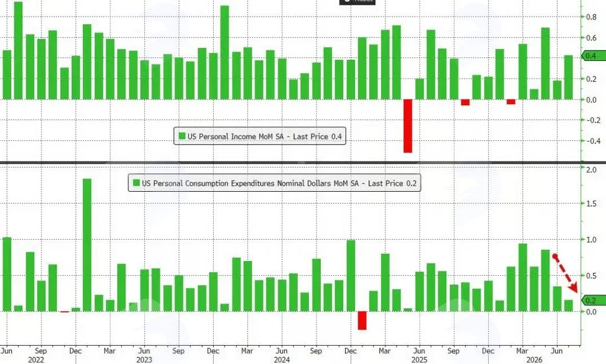The width and height of the screenshot is (606, 364).
Task: Click the last green income bar
Action: click(x=568, y=78)
